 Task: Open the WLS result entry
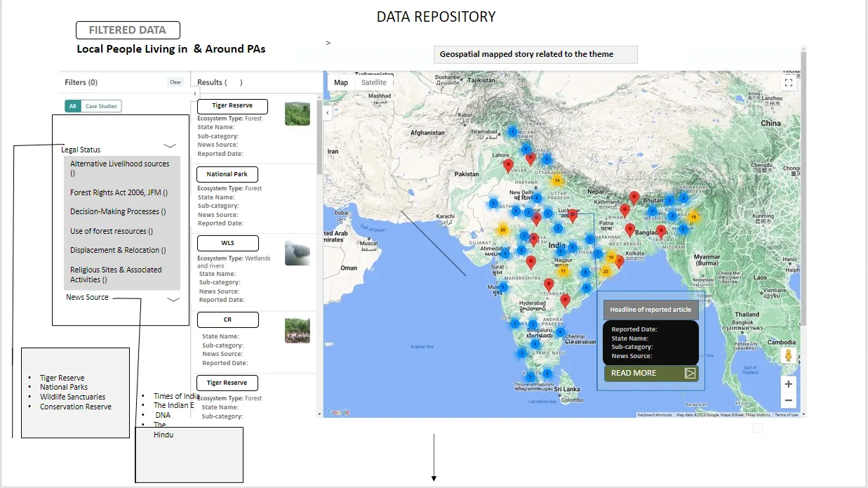[x=227, y=243]
